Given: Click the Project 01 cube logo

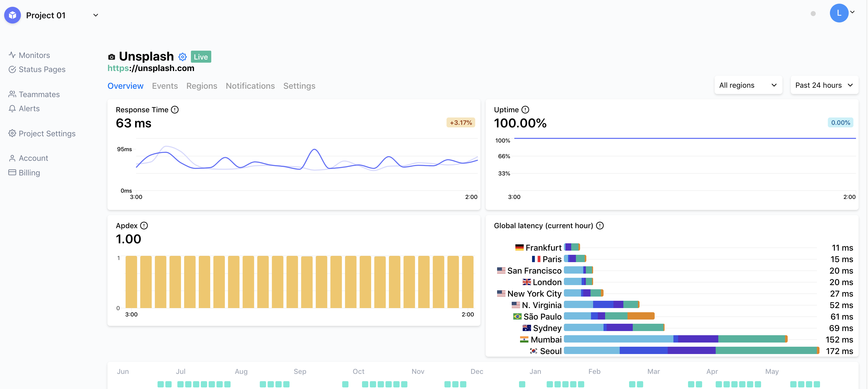Looking at the screenshot, I should 13,15.
